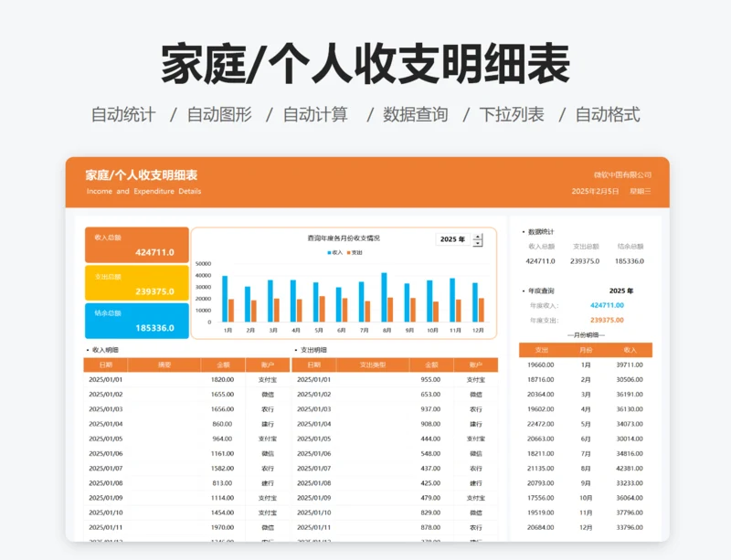Click the orange 收入总额 424711.0 card
Screen dimensions: 731x560
(136, 245)
